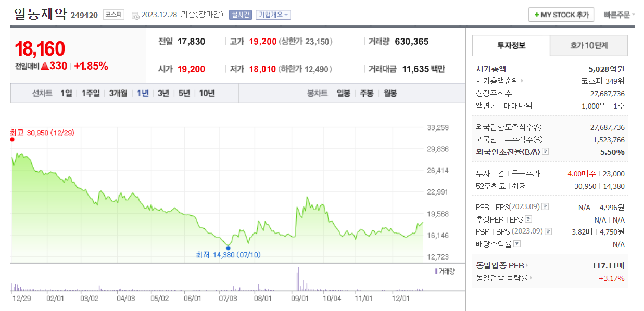Click the arrow after 시가총액순위

tap(522, 81)
